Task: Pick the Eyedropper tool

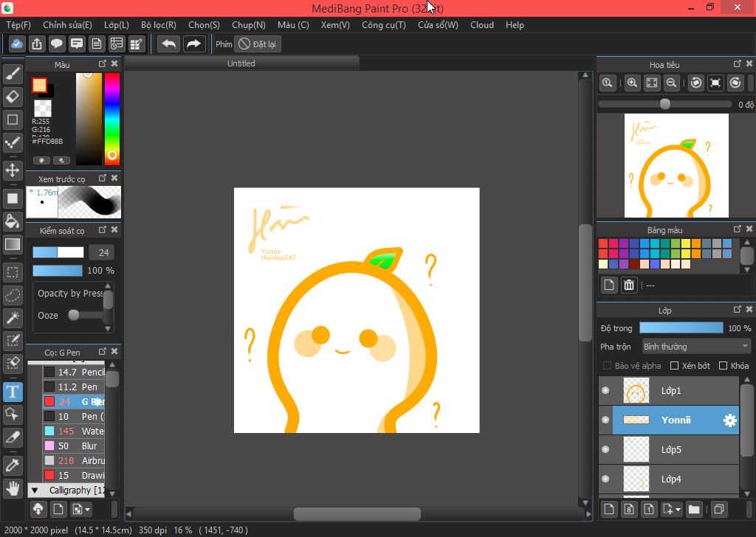Action: point(13,465)
